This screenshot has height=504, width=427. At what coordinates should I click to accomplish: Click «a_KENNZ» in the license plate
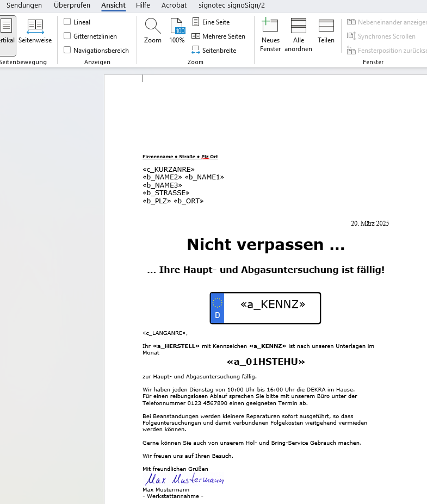pos(273,304)
